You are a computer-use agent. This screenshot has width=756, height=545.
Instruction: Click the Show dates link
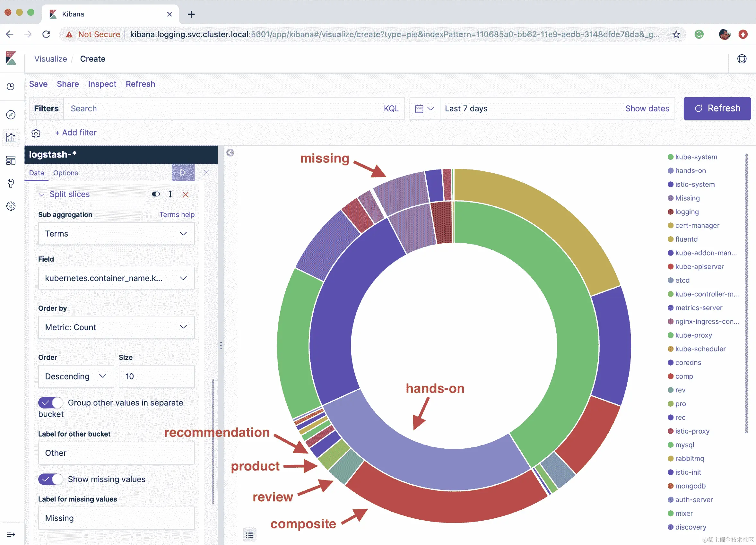point(647,108)
